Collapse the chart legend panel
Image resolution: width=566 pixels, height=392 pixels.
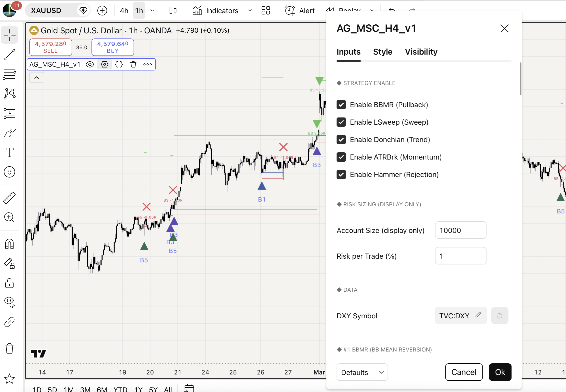37,77
